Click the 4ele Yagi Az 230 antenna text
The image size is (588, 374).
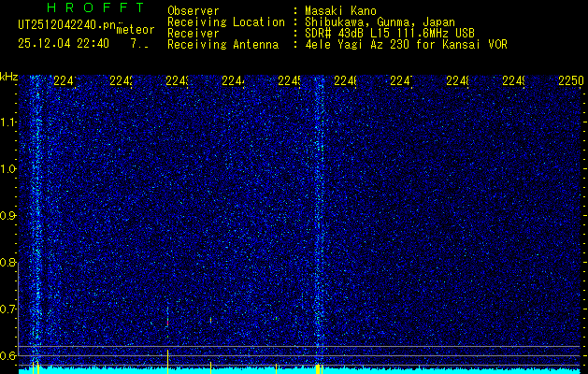click(406, 45)
